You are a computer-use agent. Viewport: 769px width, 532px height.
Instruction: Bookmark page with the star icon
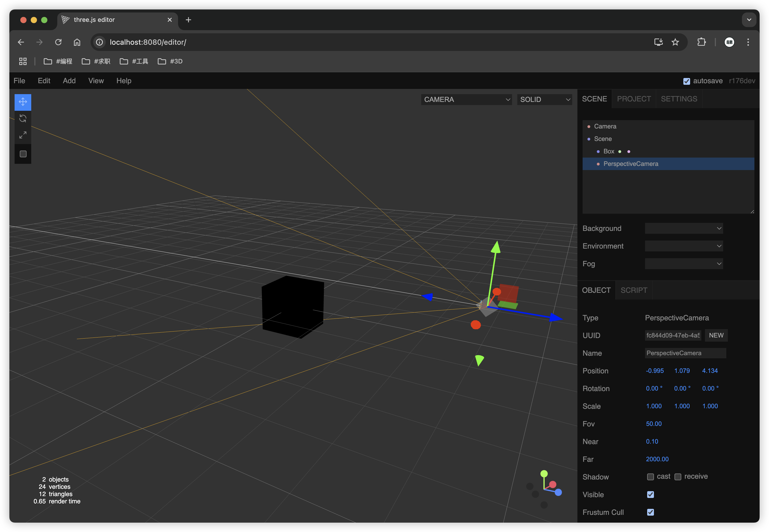[675, 42]
